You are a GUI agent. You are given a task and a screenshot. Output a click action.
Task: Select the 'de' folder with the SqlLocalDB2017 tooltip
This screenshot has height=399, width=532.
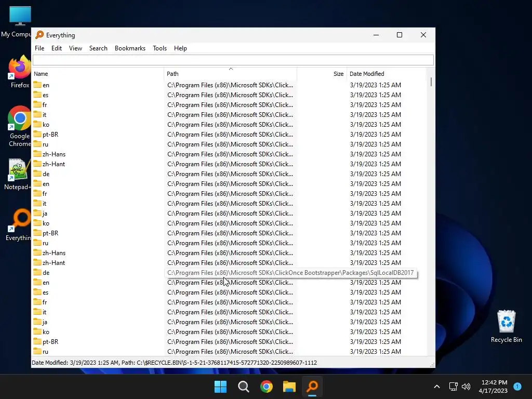coord(46,272)
